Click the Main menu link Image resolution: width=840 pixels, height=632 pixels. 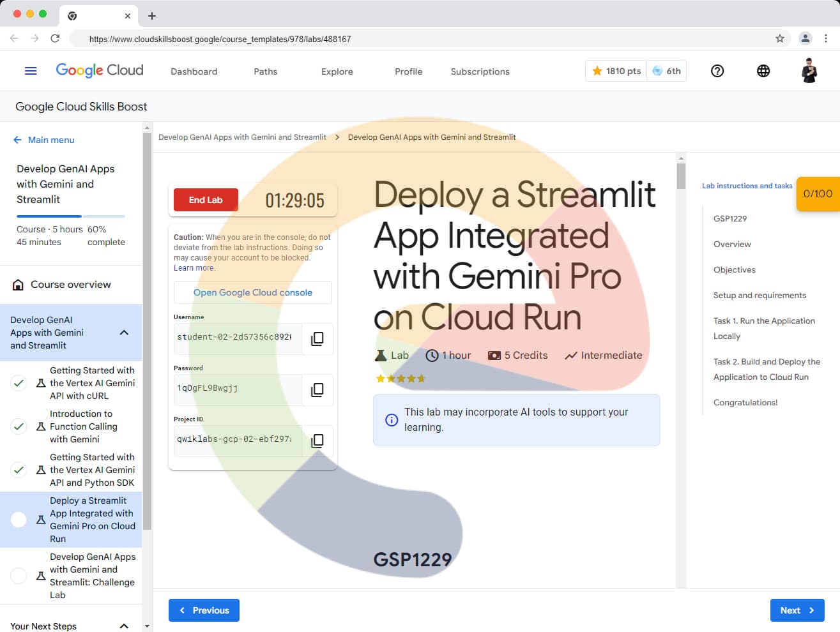click(51, 140)
